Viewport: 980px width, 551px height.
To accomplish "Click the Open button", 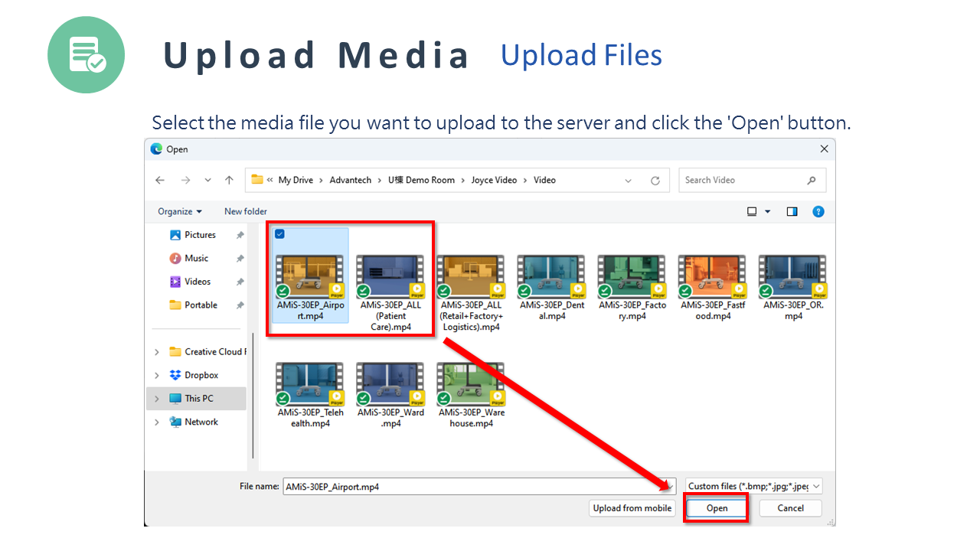I will point(717,508).
